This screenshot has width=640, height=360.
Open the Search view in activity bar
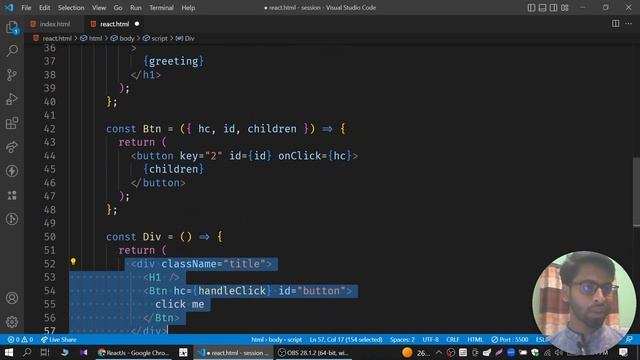pyautogui.click(x=12, y=51)
